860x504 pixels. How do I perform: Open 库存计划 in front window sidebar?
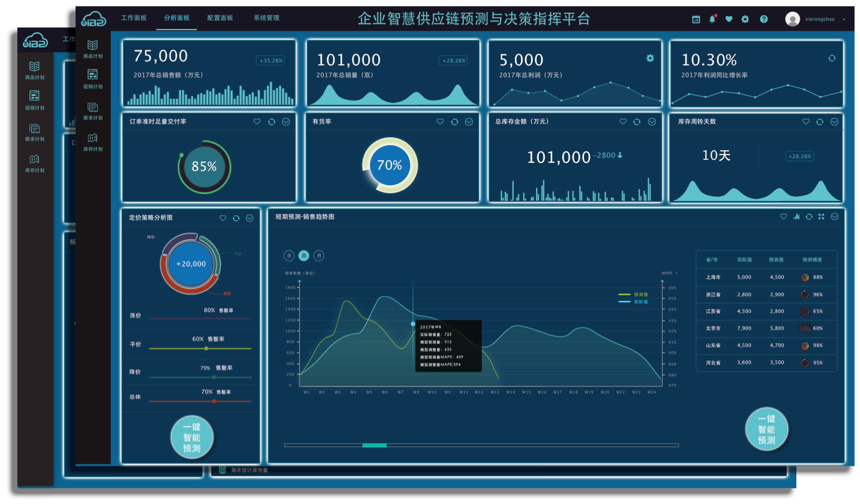[93, 142]
